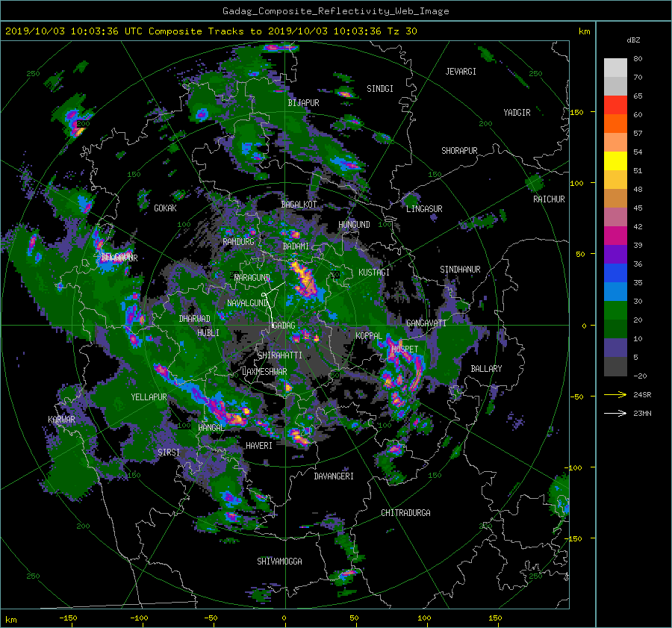
Task: Click the km label at top right
Action: tap(584, 31)
